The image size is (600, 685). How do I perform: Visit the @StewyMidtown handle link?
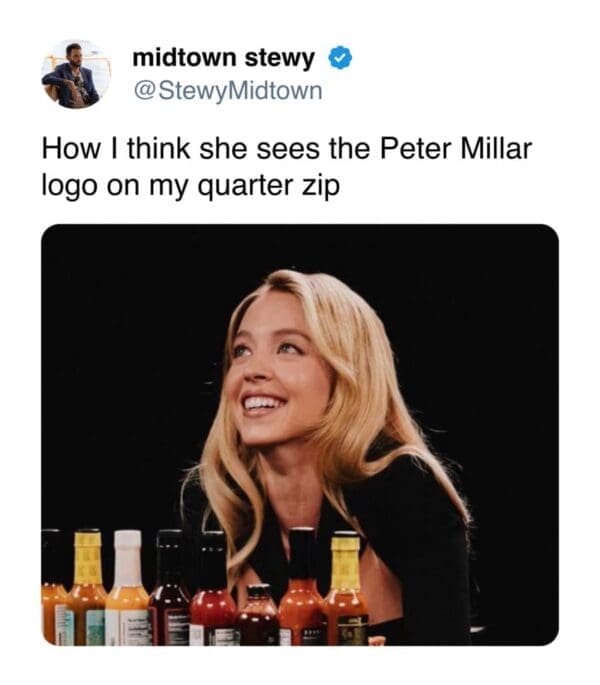tap(228, 92)
